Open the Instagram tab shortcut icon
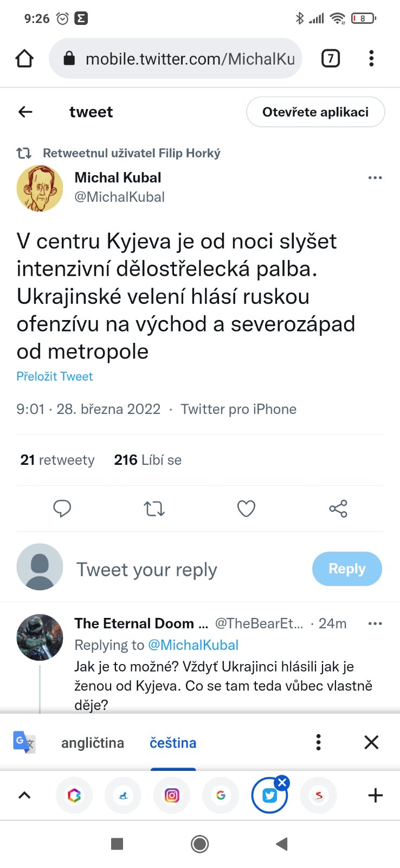This screenshot has width=400, height=868. tap(172, 796)
